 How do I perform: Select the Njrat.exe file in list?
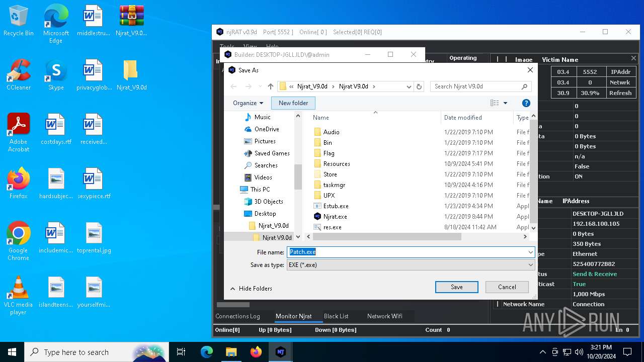(x=335, y=217)
